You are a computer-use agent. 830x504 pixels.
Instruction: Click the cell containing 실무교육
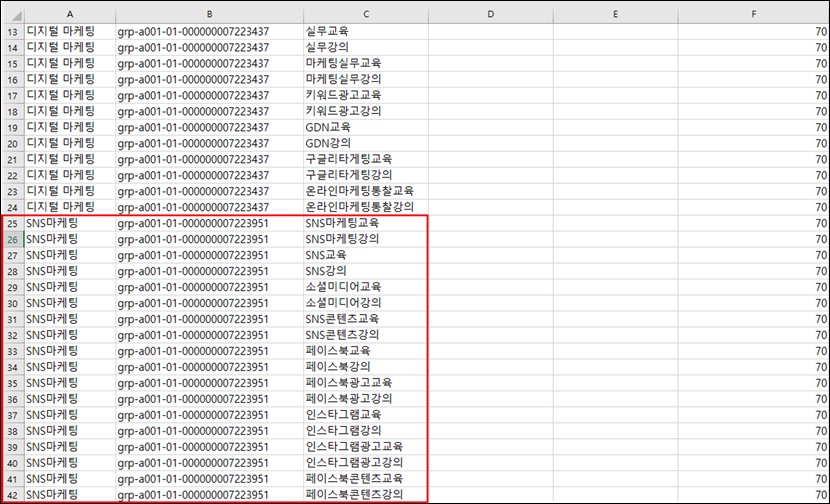pyautogui.click(x=366, y=31)
